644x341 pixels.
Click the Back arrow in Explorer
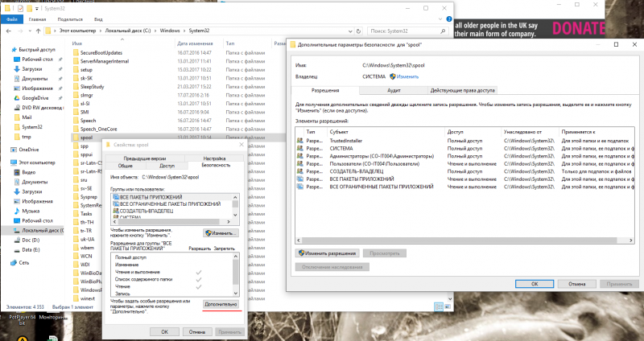[10, 30]
